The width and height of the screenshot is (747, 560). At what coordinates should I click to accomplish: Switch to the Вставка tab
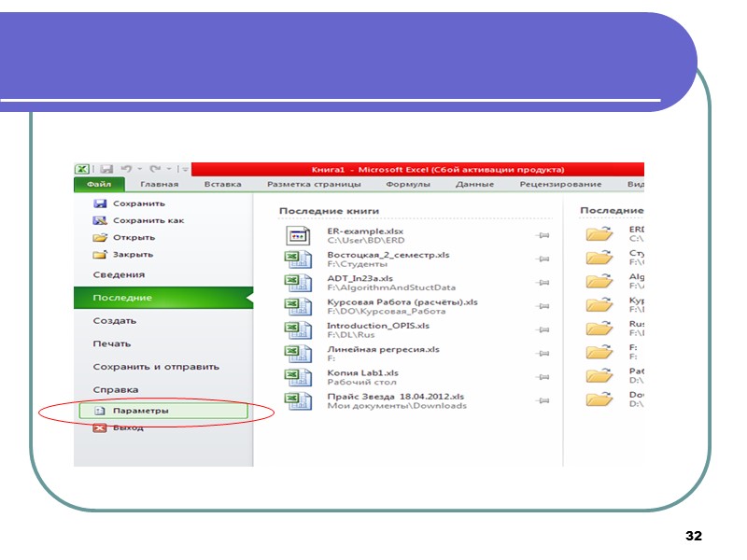tap(222, 184)
